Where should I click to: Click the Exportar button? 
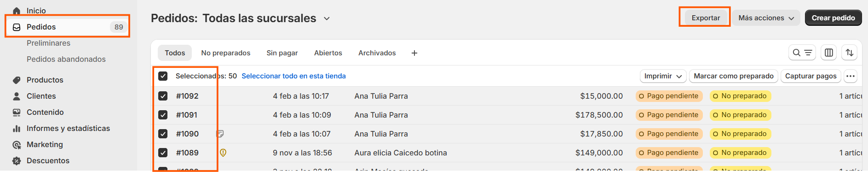pyautogui.click(x=706, y=18)
